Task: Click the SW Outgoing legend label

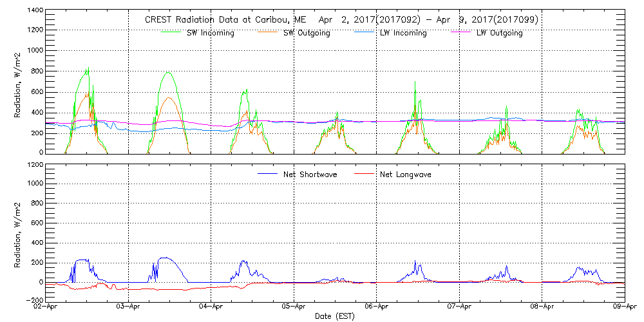Action: (307, 33)
